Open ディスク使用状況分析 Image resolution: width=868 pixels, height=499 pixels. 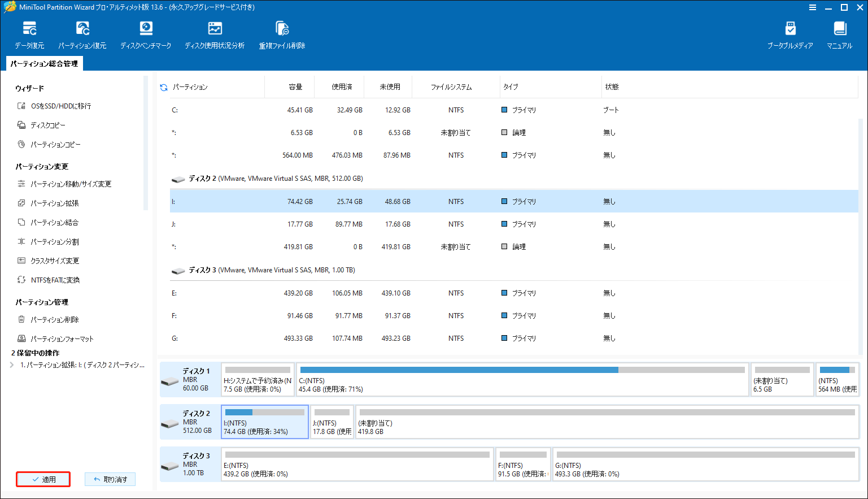(215, 35)
